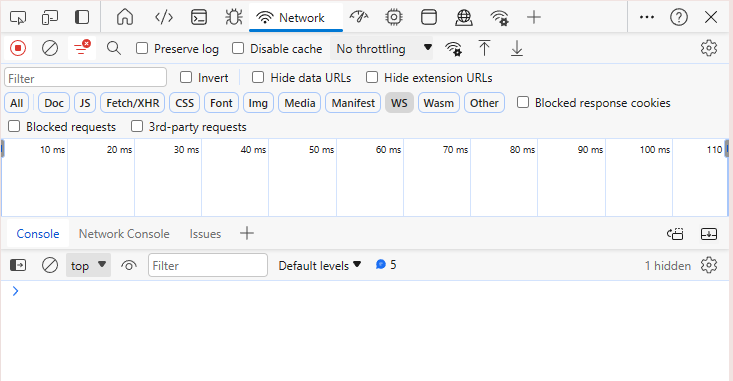This screenshot has width=733, height=381.
Task: Show console sidebar
Action: (x=18, y=266)
